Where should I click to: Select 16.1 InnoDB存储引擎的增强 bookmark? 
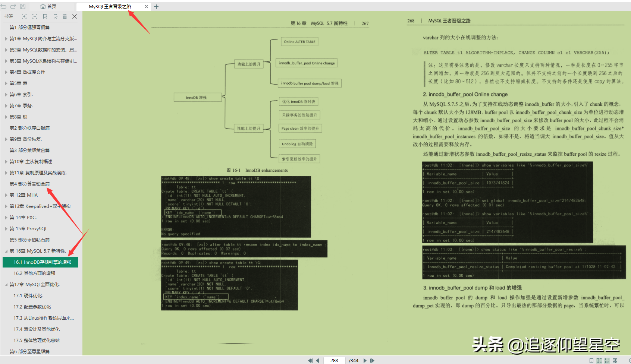[x=40, y=262]
